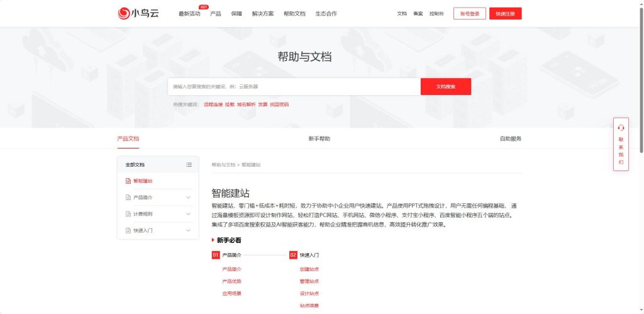Click the 新手必看 section heading
The height and width of the screenshot is (314, 644).
point(229,240)
